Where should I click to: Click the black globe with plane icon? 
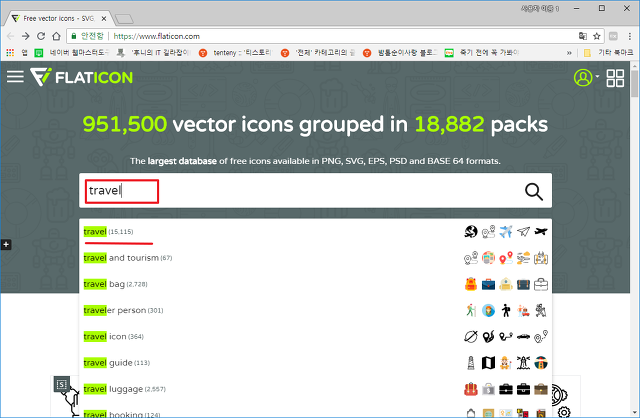pyautogui.click(x=471, y=231)
